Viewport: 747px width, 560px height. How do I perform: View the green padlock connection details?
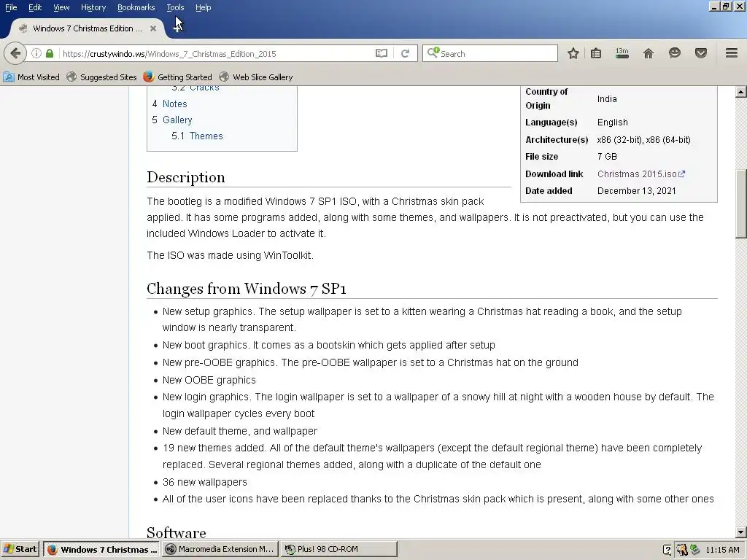pos(50,53)
